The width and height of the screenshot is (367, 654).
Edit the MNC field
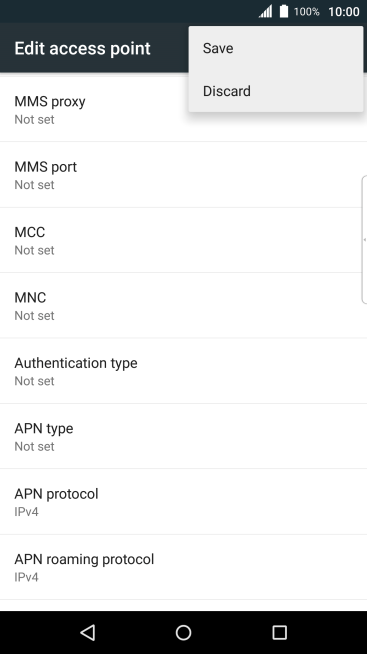point(184,306)
